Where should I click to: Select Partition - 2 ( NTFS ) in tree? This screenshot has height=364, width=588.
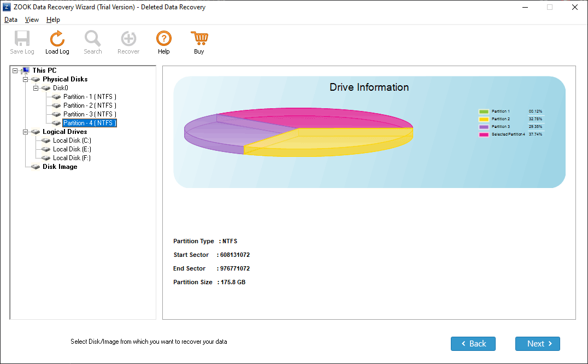pyautogui.click(x=90, y=105)
